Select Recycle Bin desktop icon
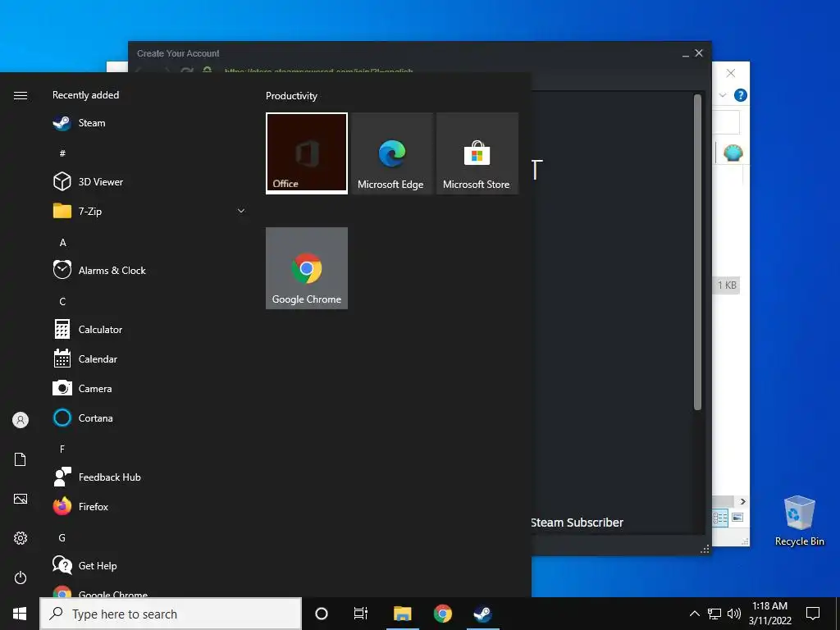840x630 pixels. (x=799, y=521)
